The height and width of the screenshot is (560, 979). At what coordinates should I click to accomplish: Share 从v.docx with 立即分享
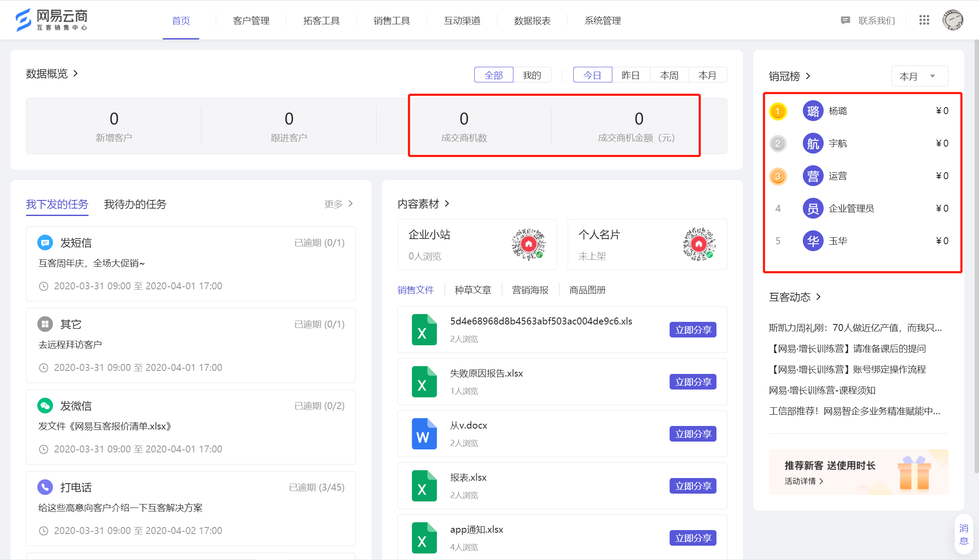pos(693,434)
